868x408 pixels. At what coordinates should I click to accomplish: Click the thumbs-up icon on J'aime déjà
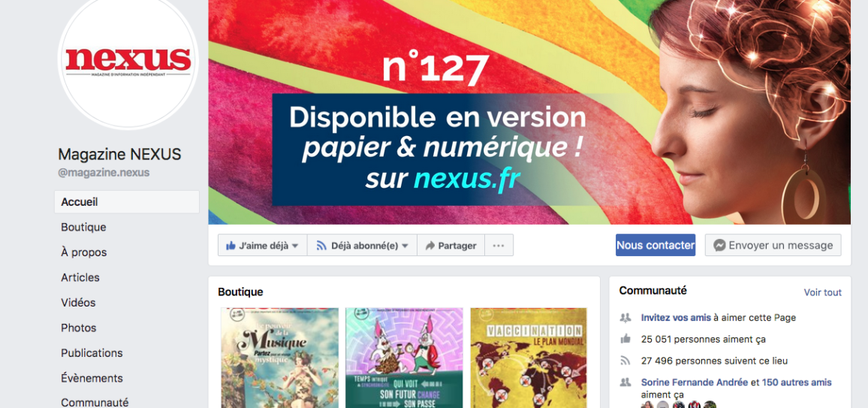[x=231, y=245]
